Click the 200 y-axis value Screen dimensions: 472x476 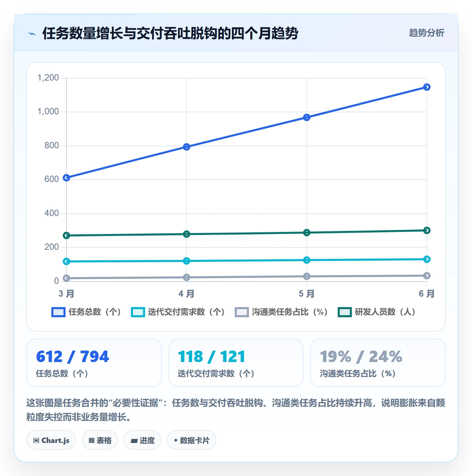52,247
